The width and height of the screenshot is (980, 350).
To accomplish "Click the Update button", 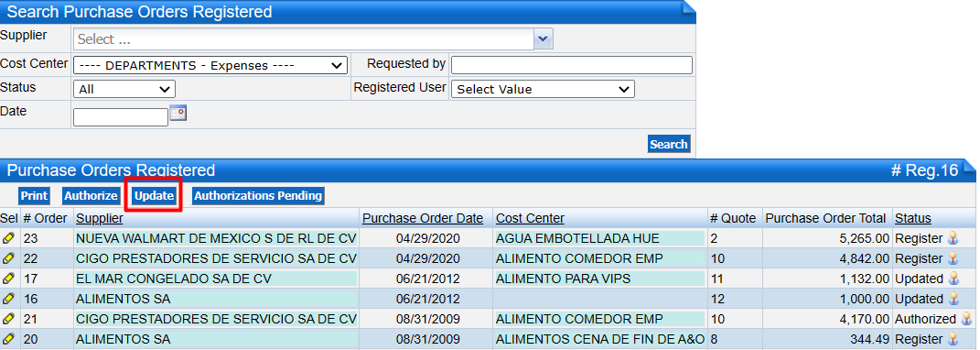I will coord(154,195).
